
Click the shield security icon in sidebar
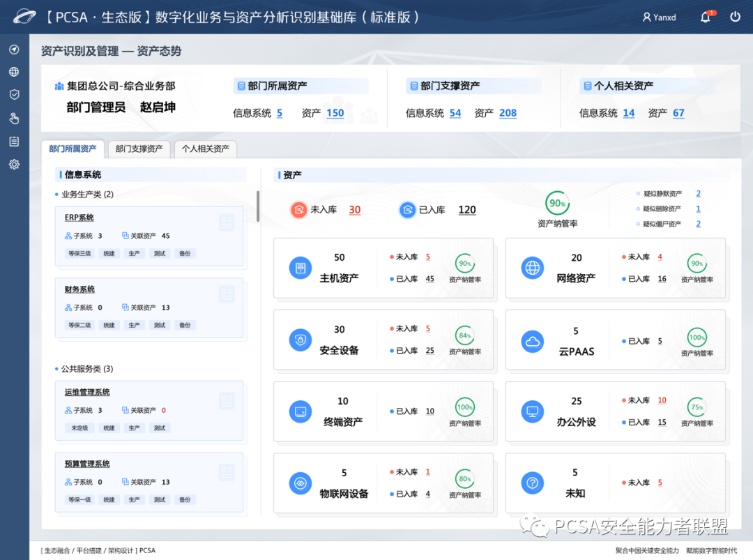[14, 94]
